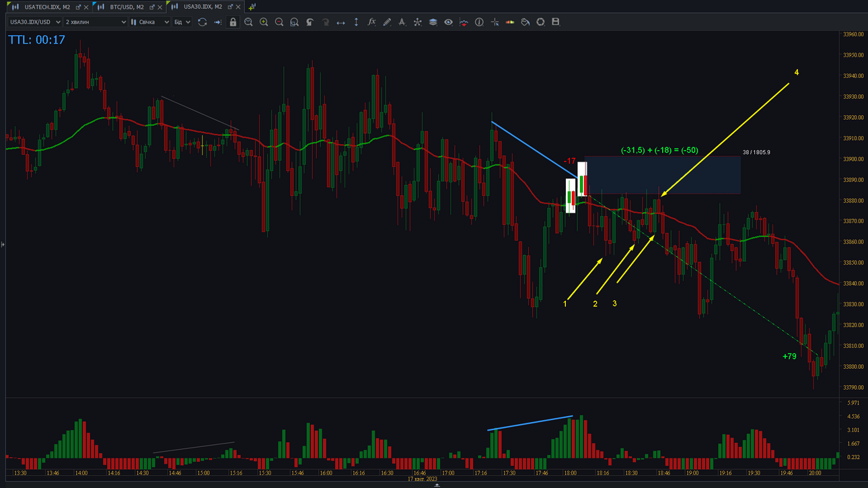Open the Свічка chart type dropdown

pos(150,22)
